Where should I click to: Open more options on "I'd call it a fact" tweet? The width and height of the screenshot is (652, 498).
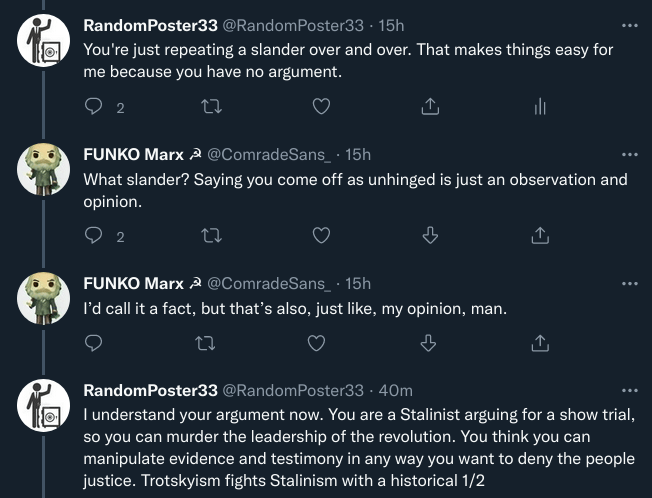[629, 283]
